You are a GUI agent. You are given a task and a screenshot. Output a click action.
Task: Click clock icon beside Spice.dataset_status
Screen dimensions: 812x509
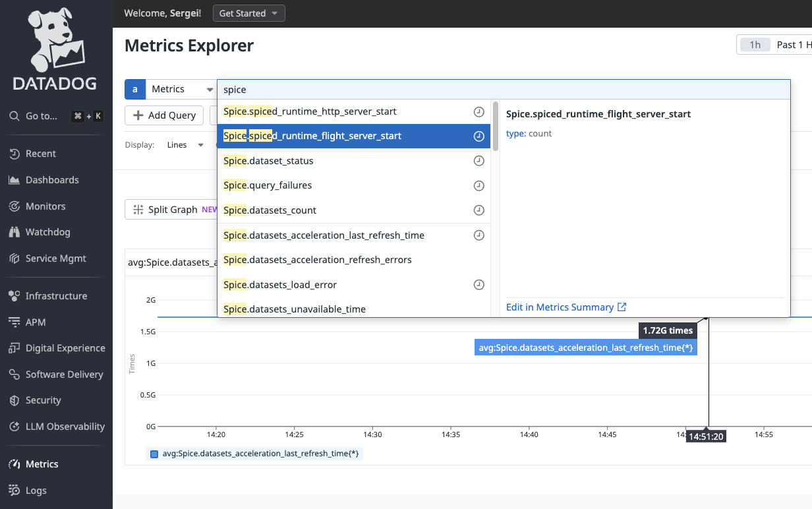coord(479,161)
